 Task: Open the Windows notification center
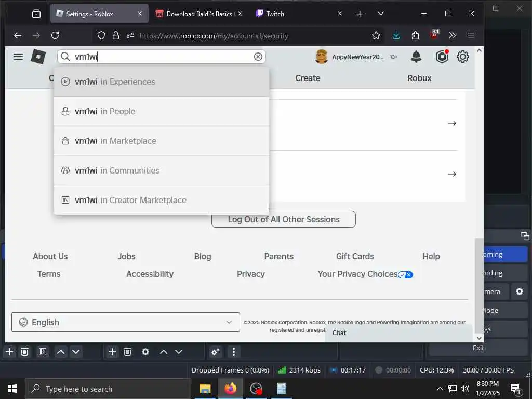[516, 390]
